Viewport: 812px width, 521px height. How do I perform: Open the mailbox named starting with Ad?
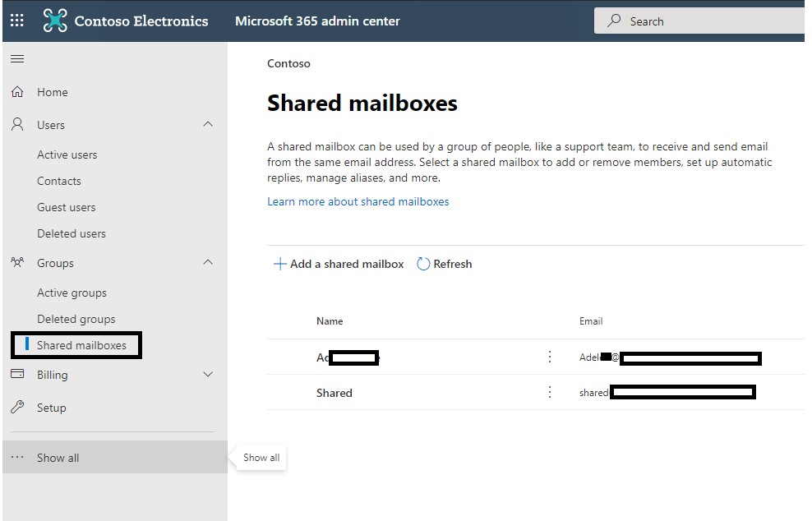348,357
